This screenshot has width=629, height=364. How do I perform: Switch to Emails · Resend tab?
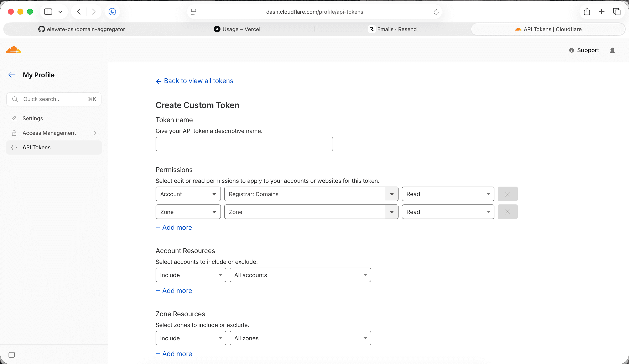pos(392,29)
